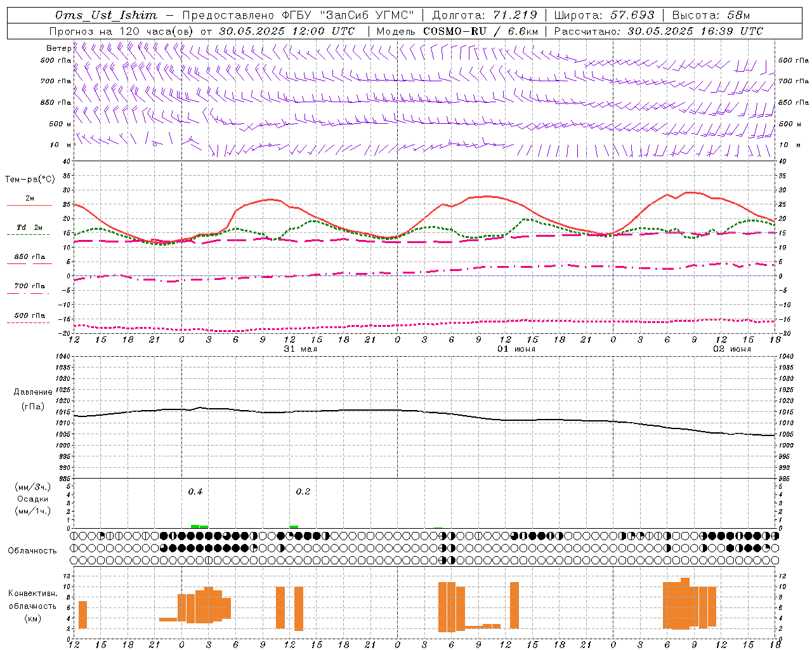This screenshot has height=650, width=812.
Task: Click the precipitation amount 0.2
Action: (303, 492)
